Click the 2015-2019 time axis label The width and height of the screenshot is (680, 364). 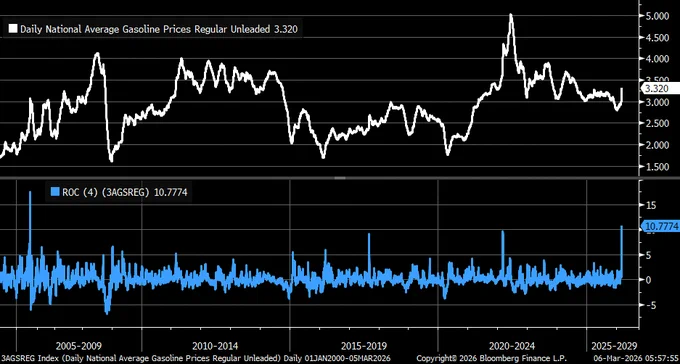[x=363, y=346]
